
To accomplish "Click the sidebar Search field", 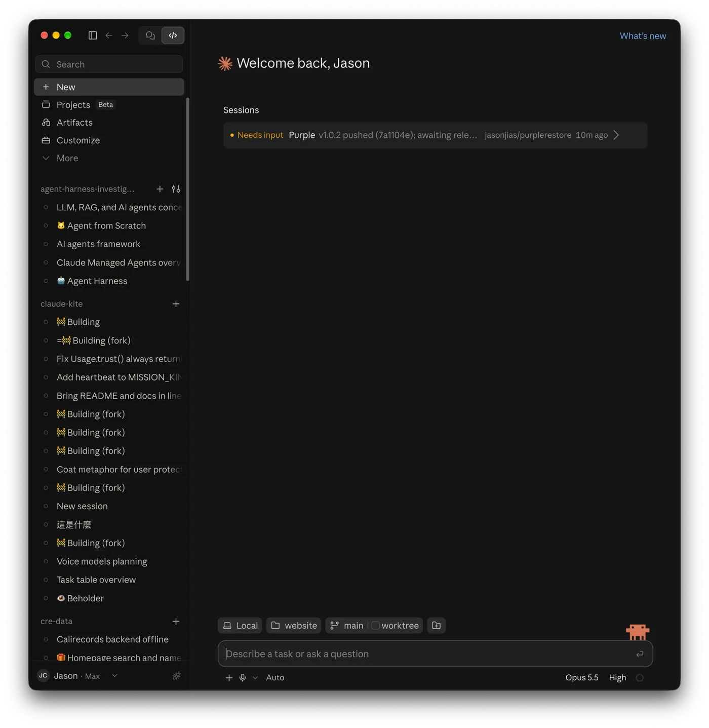I will (109, 64).
